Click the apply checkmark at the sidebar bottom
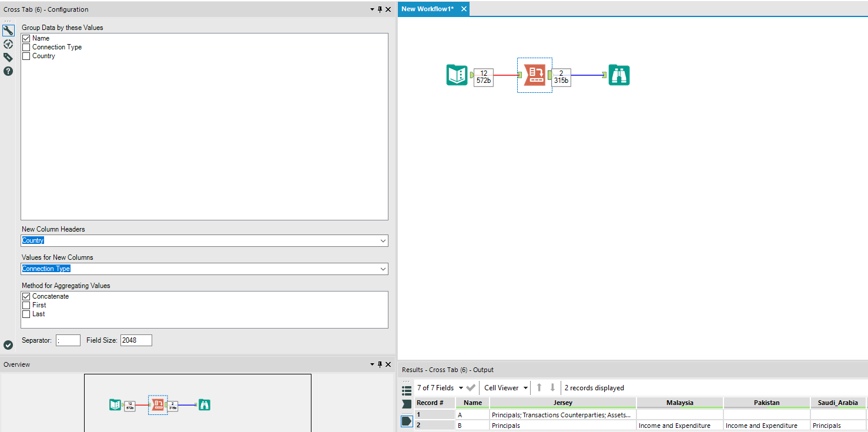868x432 pixels. (8, 345)
